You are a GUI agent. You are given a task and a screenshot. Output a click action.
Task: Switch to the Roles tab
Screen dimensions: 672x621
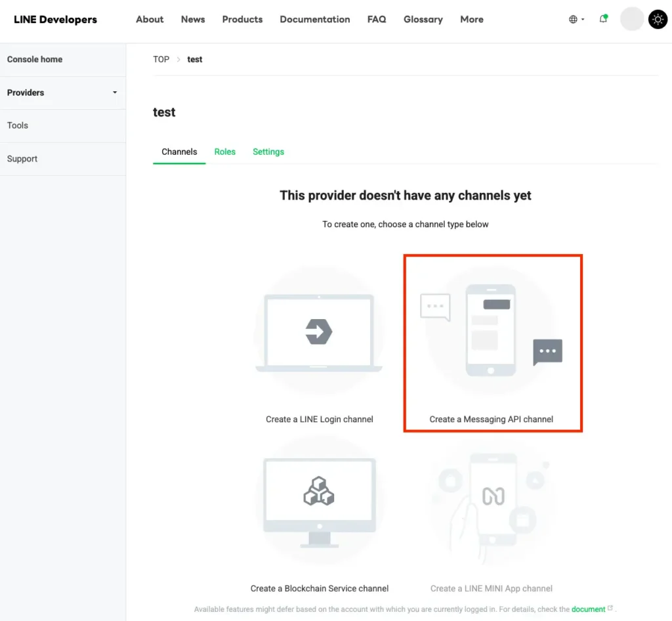(225, 152)
